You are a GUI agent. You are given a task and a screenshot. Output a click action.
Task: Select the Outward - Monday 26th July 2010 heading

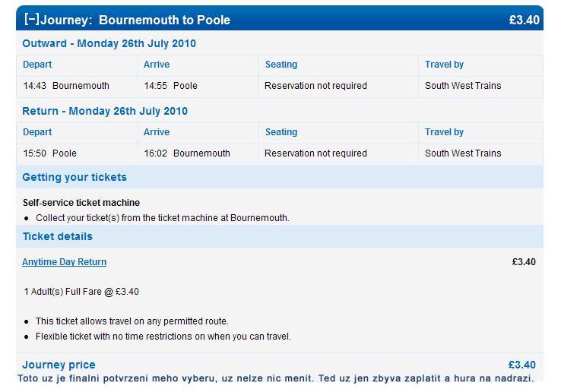[109, 43]
